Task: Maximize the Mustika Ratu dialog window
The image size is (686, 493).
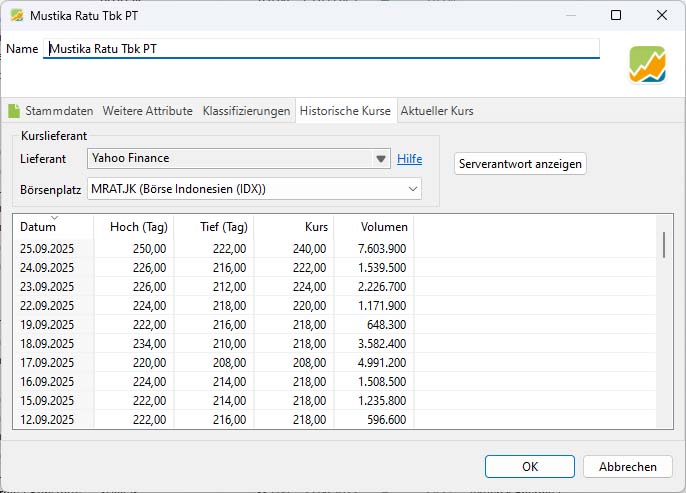Action: 616,15
